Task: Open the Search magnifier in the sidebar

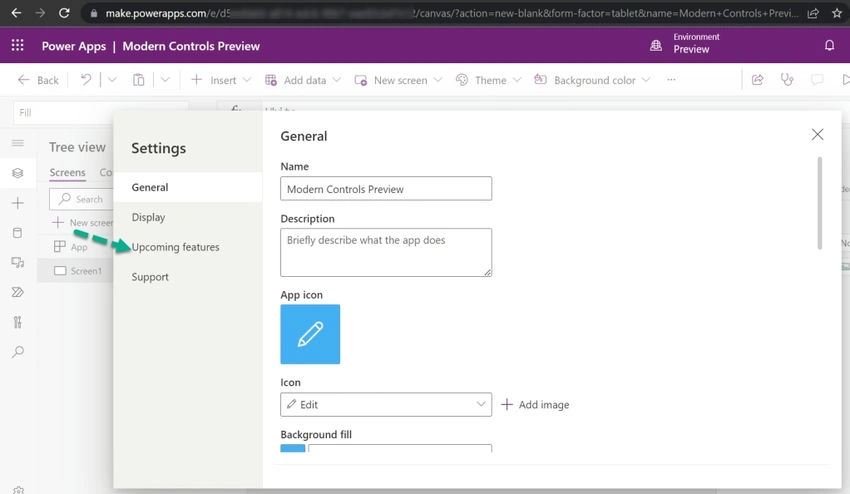Action: click(18, 352)
